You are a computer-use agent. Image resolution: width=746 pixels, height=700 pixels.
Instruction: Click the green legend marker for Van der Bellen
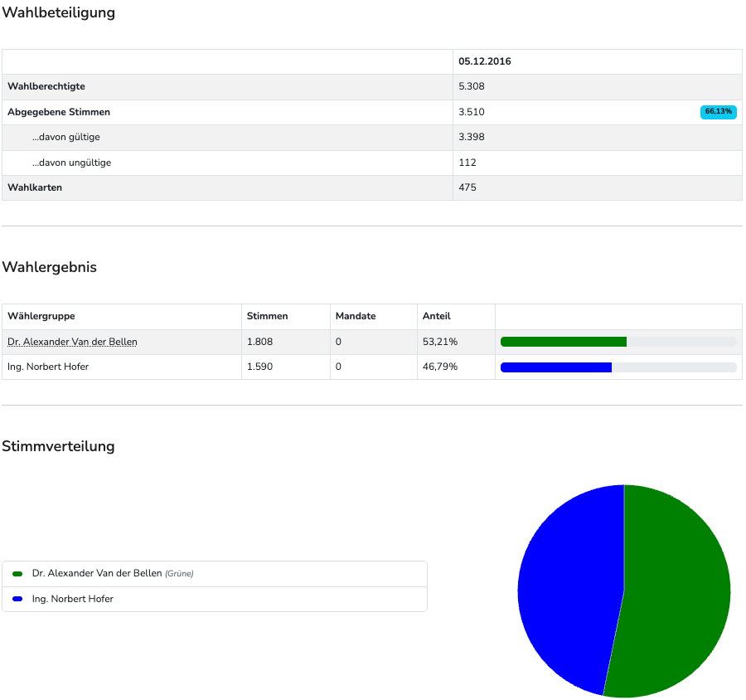pyautogui.click(x=17, y=574)
